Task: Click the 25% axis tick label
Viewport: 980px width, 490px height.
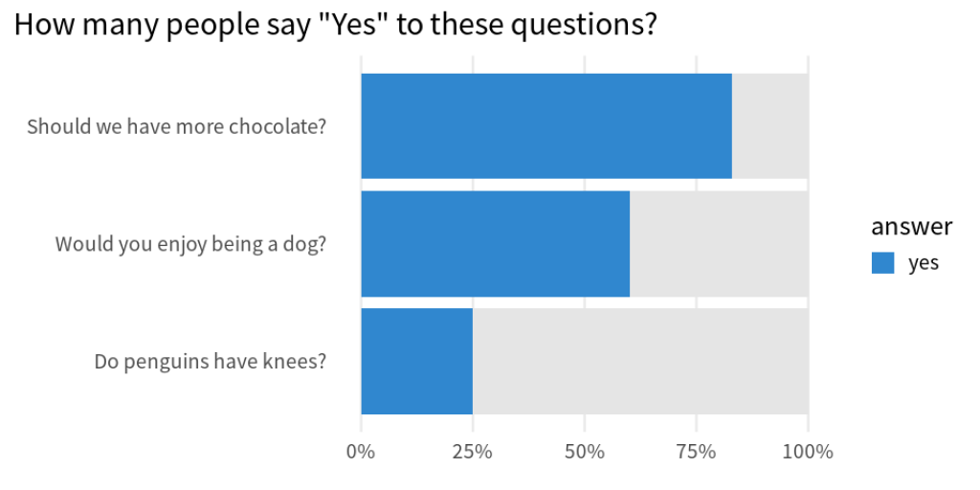Action: (473, 452)
